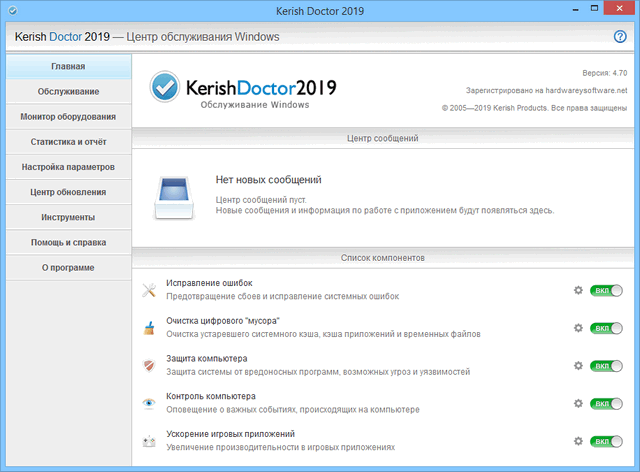
Task: Open settings gear for Исправление ошибок
Action: (577, 290)
